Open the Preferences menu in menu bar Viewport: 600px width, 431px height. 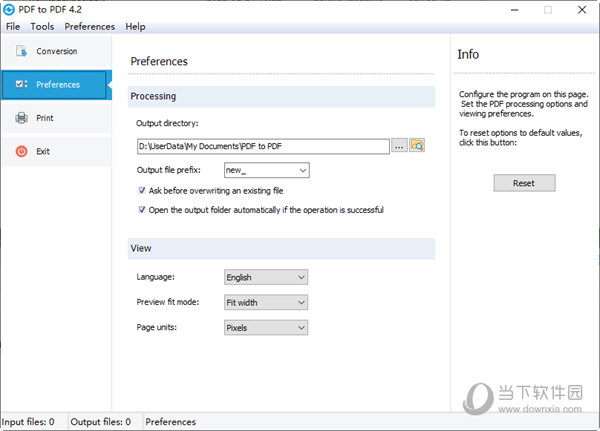[90, 26]
